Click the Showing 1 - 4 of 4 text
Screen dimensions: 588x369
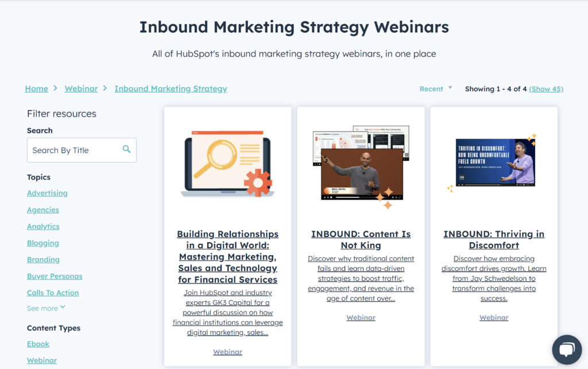tap(496, 89)
